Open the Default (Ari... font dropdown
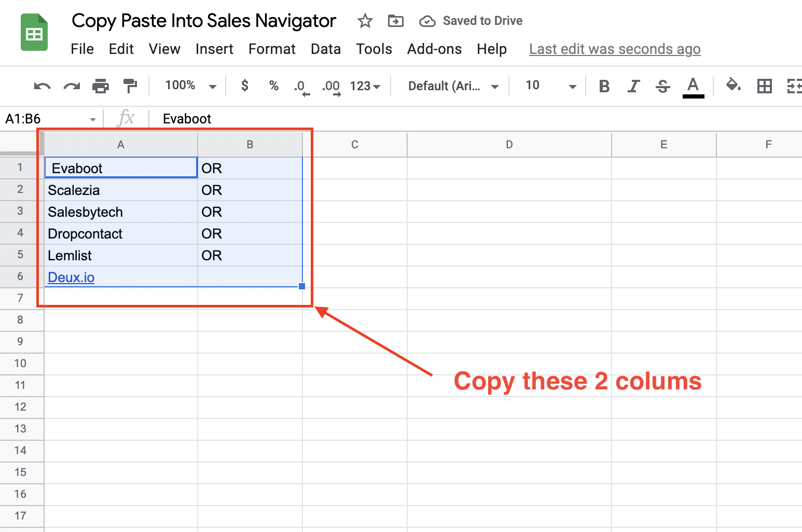 coord(453,86)
